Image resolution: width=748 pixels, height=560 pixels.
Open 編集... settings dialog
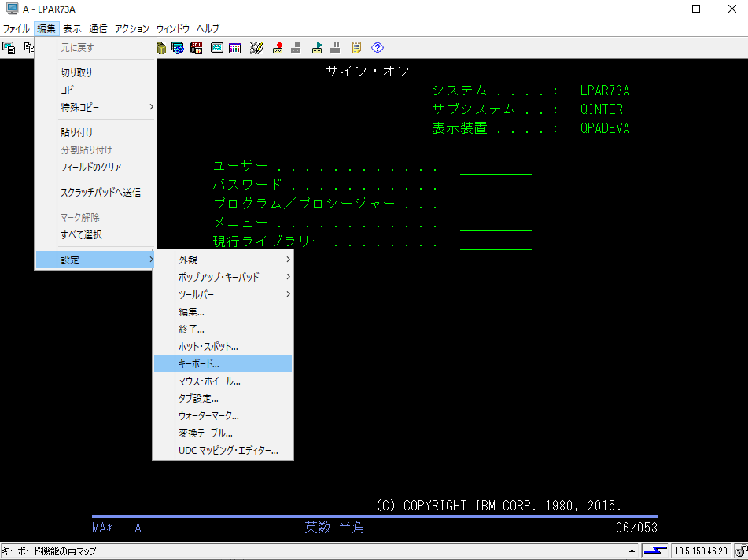point(223,311)
